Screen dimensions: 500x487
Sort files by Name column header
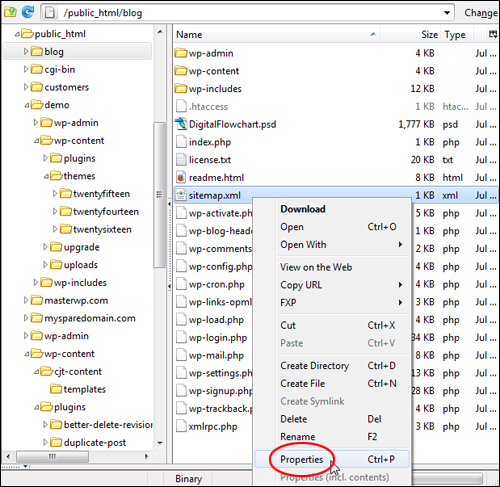276,34
